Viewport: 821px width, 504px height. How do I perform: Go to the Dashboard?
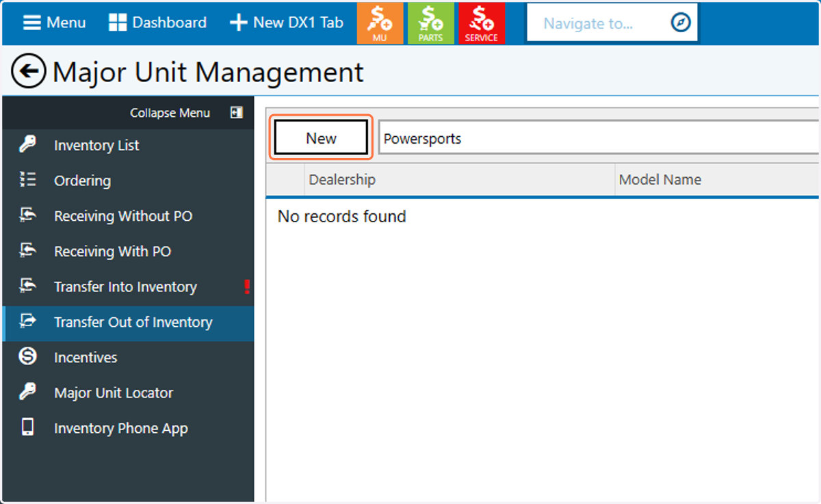(x=157, y=23)
